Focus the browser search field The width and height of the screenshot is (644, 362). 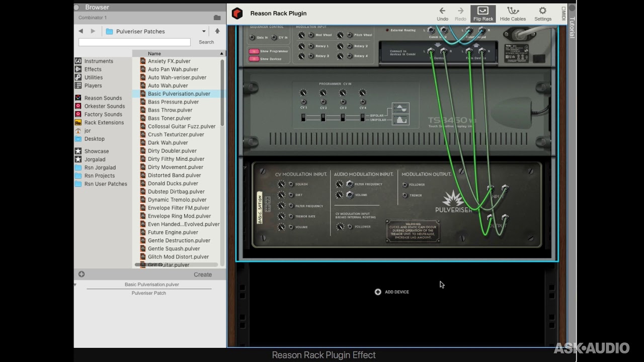click(x=134, y=42)
